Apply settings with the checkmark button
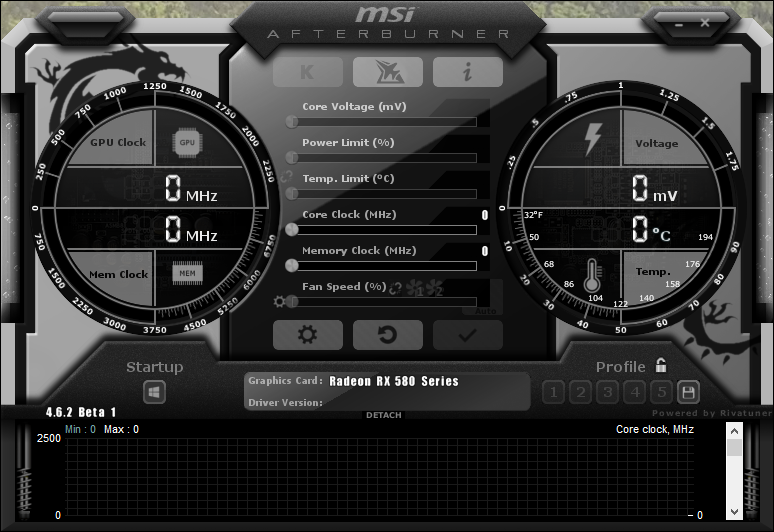Image resolution: width=774 pixels, height=532 pixels. click(x=467, y=335)
